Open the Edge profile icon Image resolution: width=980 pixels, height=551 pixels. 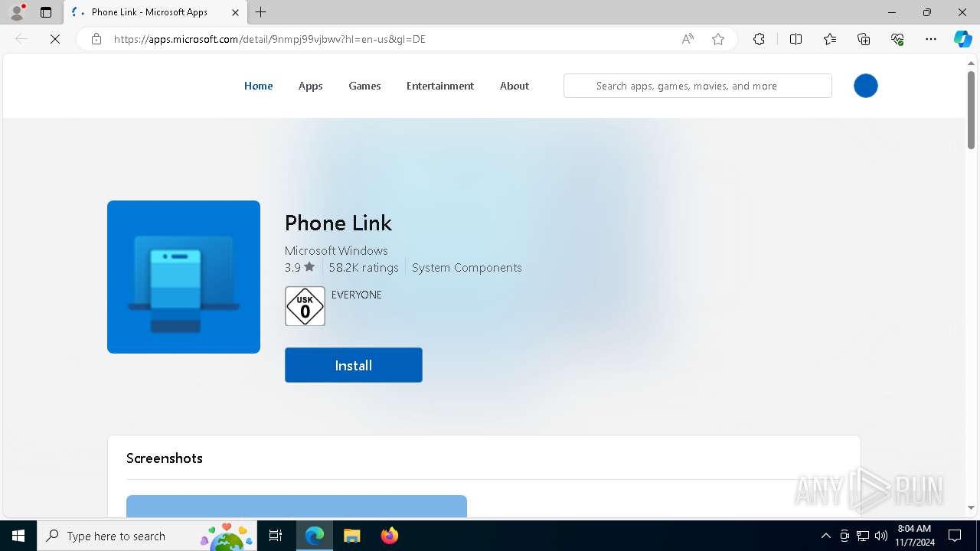[16, 12]
